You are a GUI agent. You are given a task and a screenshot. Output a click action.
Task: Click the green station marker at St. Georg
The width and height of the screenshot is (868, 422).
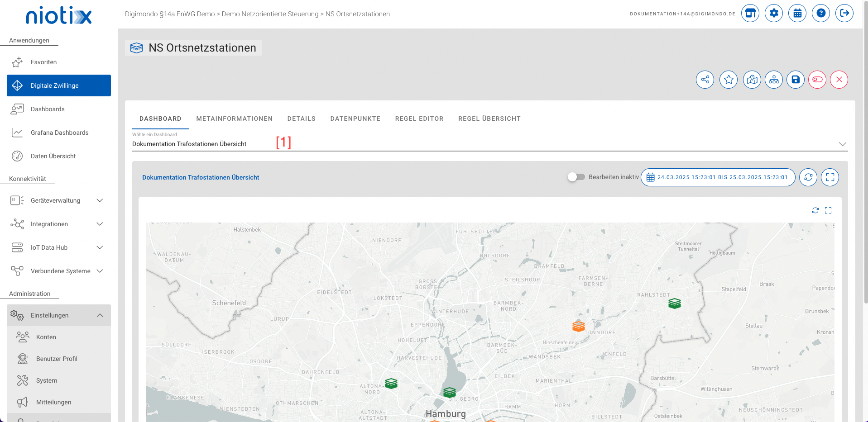tap(450, 392)
